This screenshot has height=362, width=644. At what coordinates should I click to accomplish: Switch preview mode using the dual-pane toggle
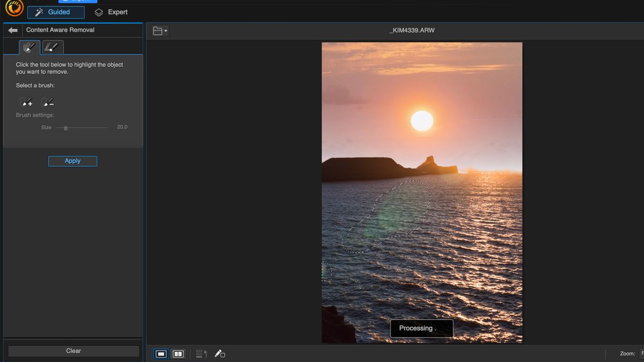[177, 354]
